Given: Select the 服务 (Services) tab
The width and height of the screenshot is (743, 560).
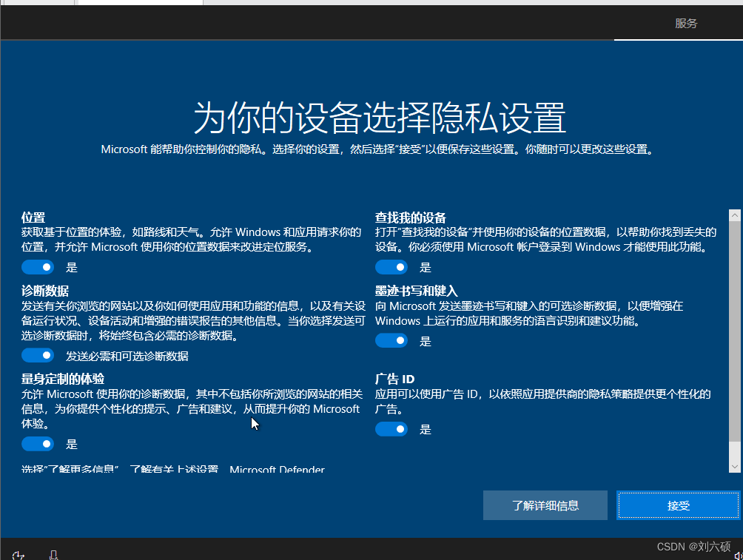Looking at the screenshot, I should point(686,23).
